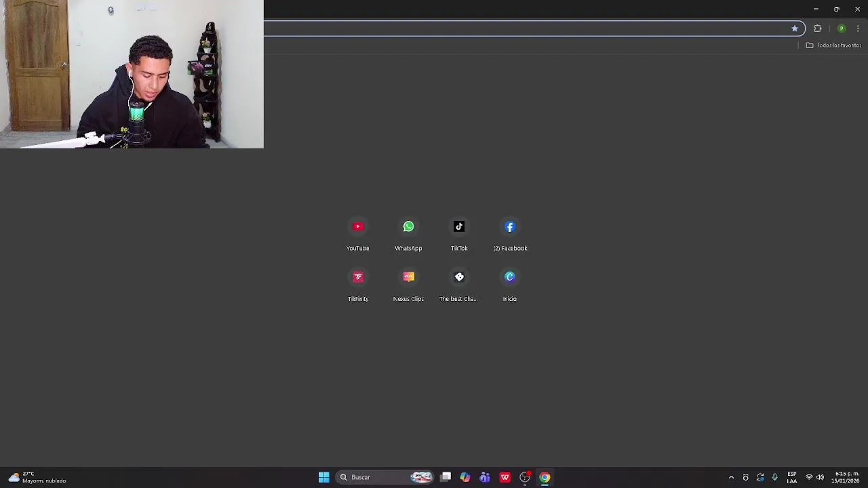Open The best Cha... shortcut
The height and width of the screenshot is (488, 868).
tap(459, 285)
